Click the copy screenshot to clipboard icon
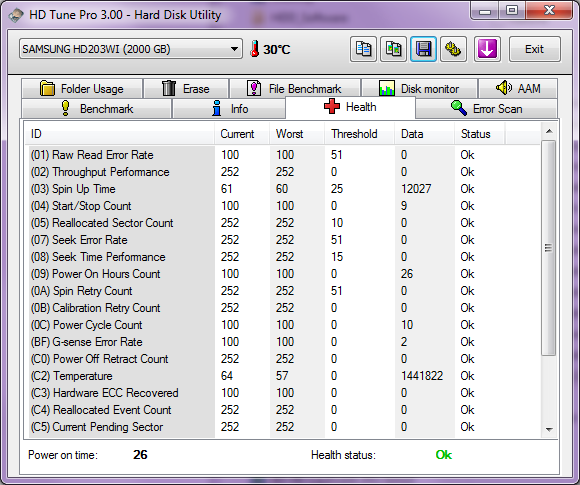The width and height of the screenshot is (580, 485). pyautogui.click(x=394, y=49)
